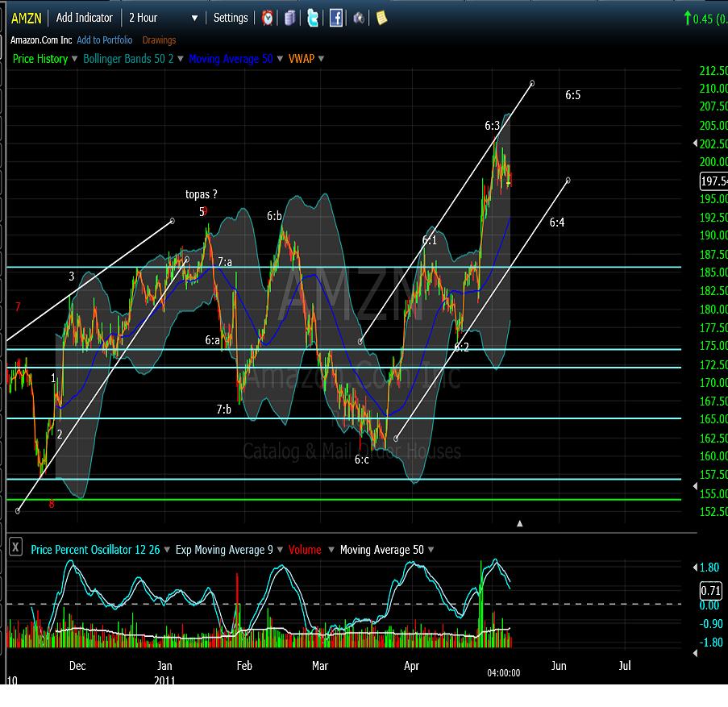Viewport: 728px width, 707px height.
Task: Select the Price Percent Oscillator 12 26 label
Action: tap(95, 550)
